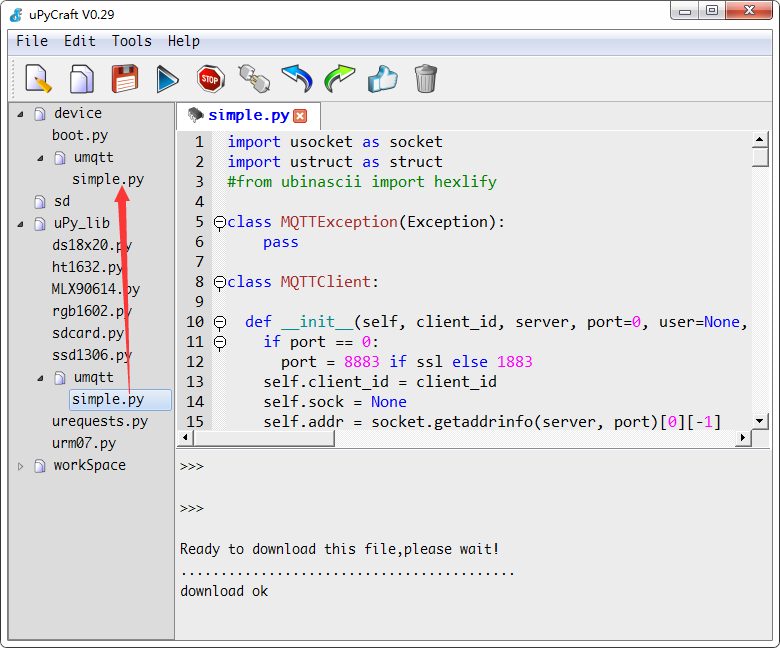Click the 'download ok' console text
Image resolution: width=780 pixels, height=648 pixels.
tap(224, 591)
